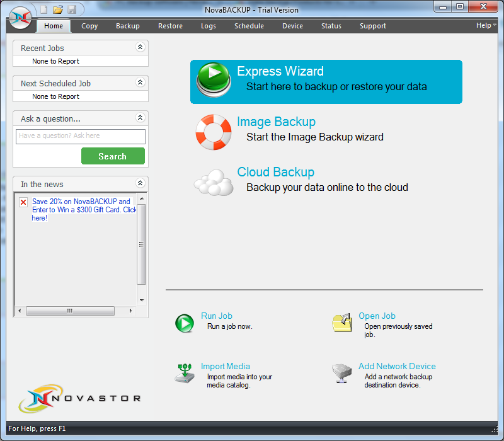
Task: Collapse the Next Scheduled Job panel
Action: pyautogui.click(x=140, y=83)
